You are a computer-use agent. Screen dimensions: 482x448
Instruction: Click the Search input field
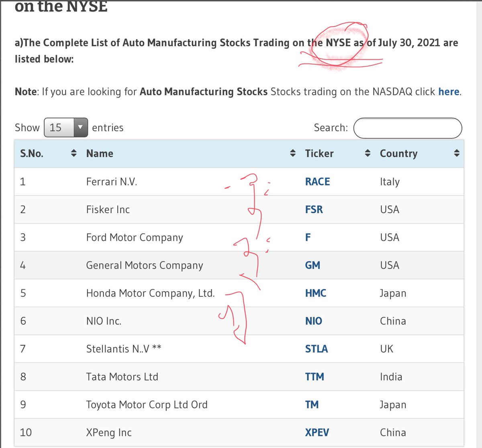pos(408,128)
